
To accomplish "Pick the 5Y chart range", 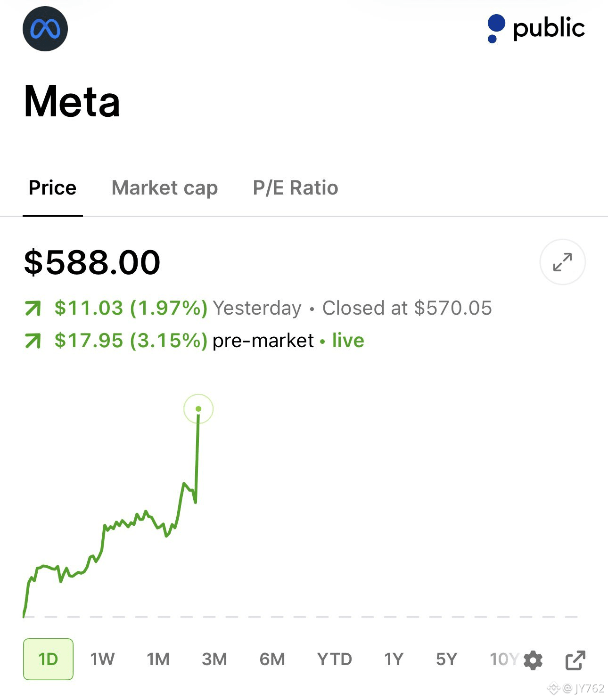I will tap(446, 659).
